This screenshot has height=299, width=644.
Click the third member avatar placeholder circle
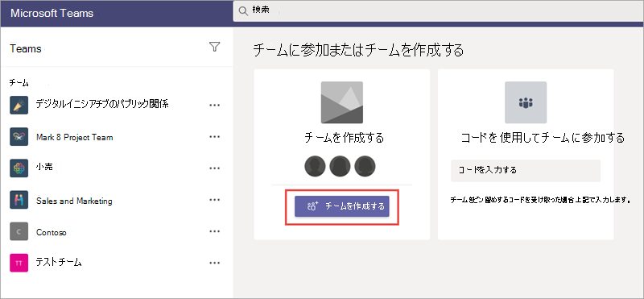pos(365,166)
